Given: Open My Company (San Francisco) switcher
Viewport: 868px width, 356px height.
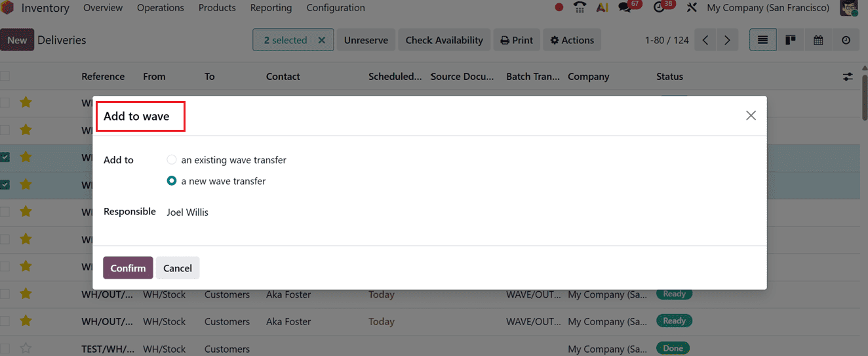Looking at the screenshot, I should pos(768,8).
